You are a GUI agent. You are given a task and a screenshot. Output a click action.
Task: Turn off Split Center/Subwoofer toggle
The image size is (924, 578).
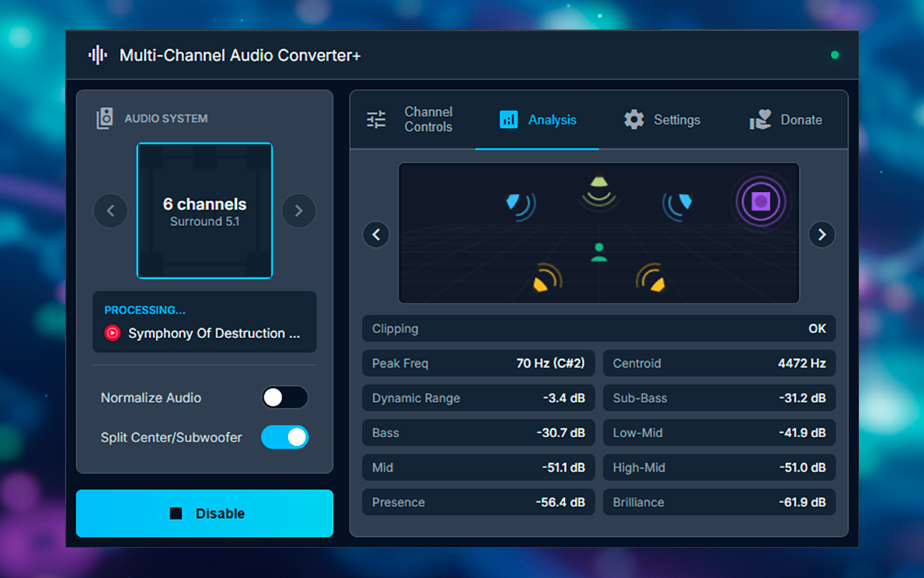tap(284, 437)
